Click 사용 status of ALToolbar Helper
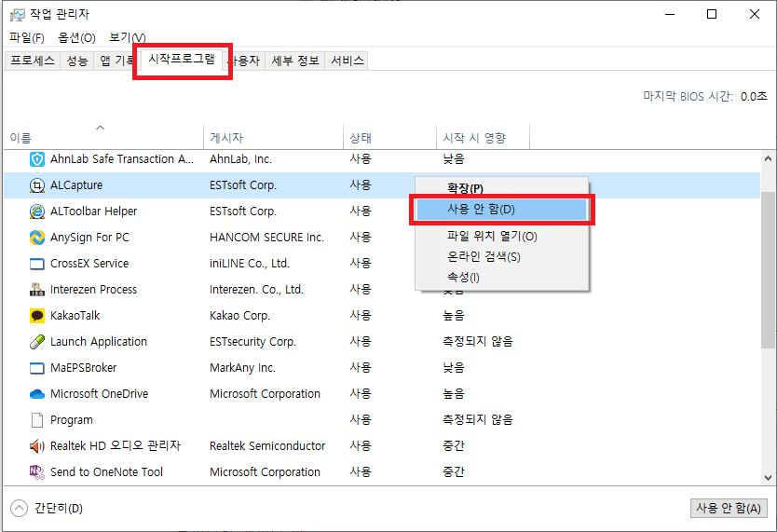Image resolution: width=777 pixels, height=532 pixels. tap(361, 211)
